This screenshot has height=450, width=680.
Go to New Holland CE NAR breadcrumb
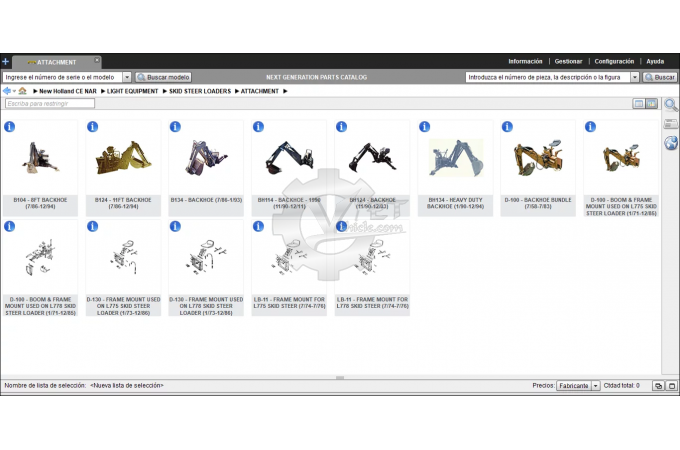pyautogui.click(x=68, y=91)
